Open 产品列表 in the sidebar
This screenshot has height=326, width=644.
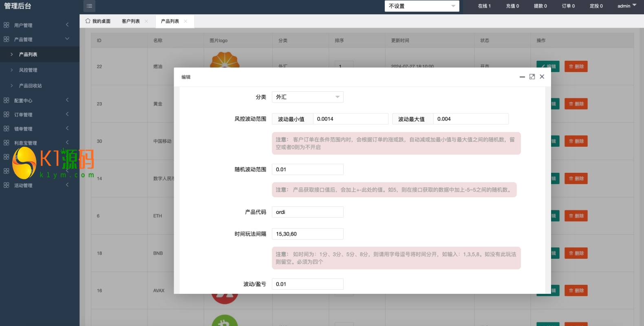pos(40,54)
